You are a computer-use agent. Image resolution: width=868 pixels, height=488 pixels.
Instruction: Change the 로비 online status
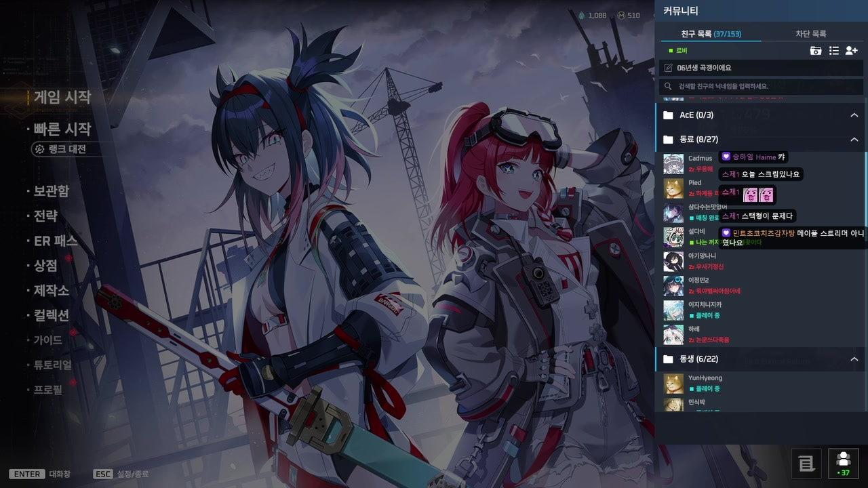click(678, 51)
